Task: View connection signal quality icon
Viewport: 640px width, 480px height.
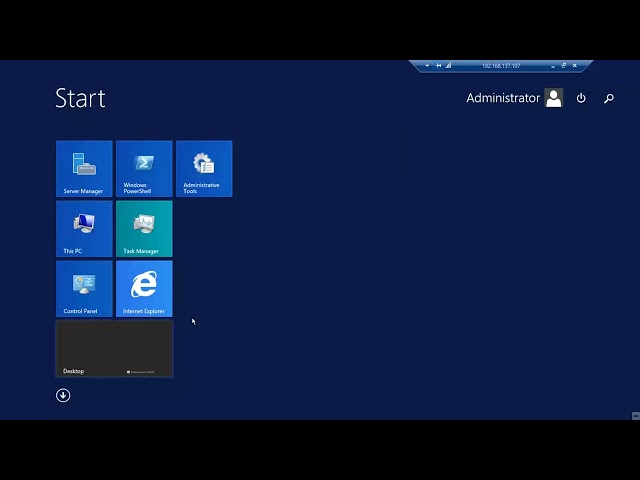Action: tap(448, 65)
